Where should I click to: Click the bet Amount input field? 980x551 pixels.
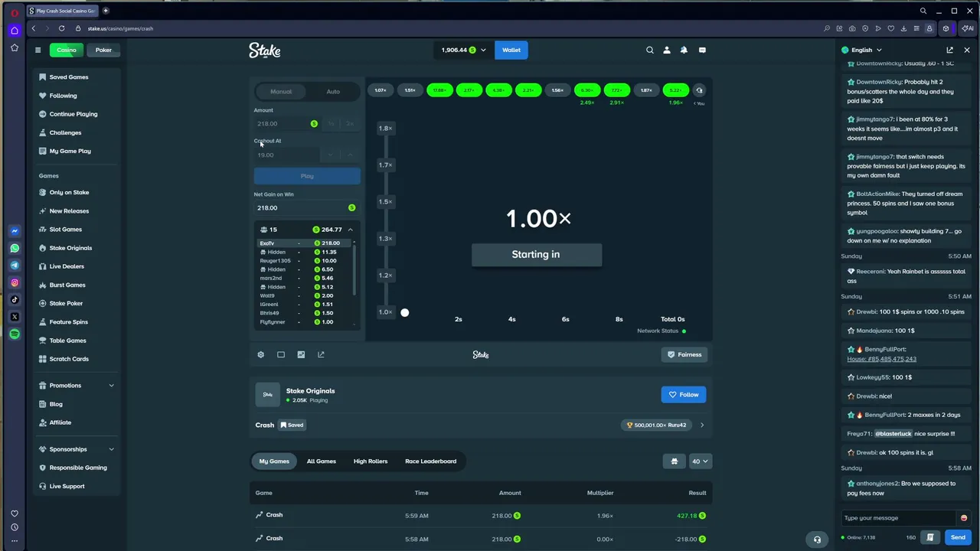tap(288, 123)
